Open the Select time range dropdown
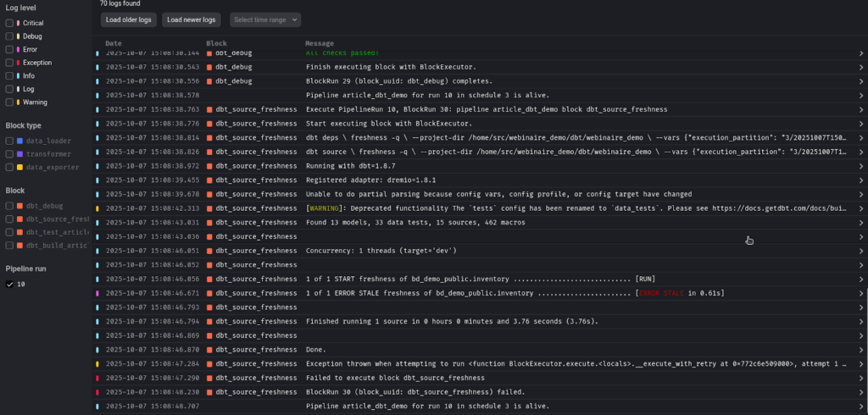Image resolution: width=868 pixels, height=415 pixels. 265,19
